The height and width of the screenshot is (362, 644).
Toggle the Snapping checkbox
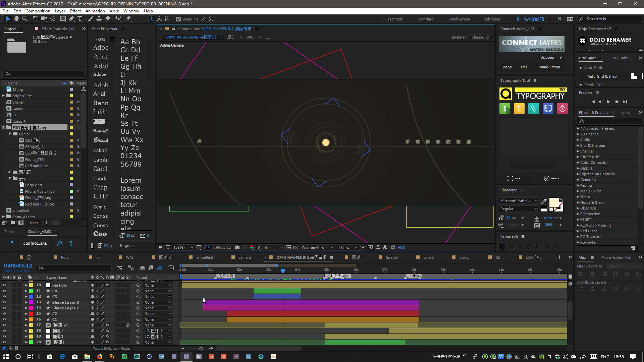click(178, 19)
